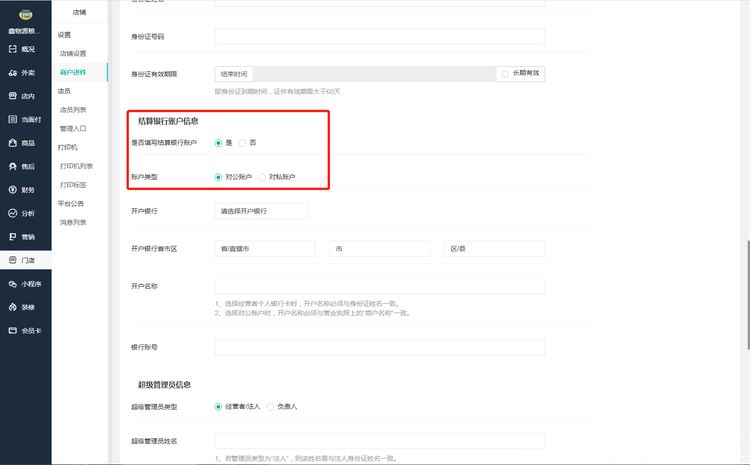Screen dimensions: 750x465
Task: Click the hint 证件有效期需大于60天
Action: (x=308, y=91)
